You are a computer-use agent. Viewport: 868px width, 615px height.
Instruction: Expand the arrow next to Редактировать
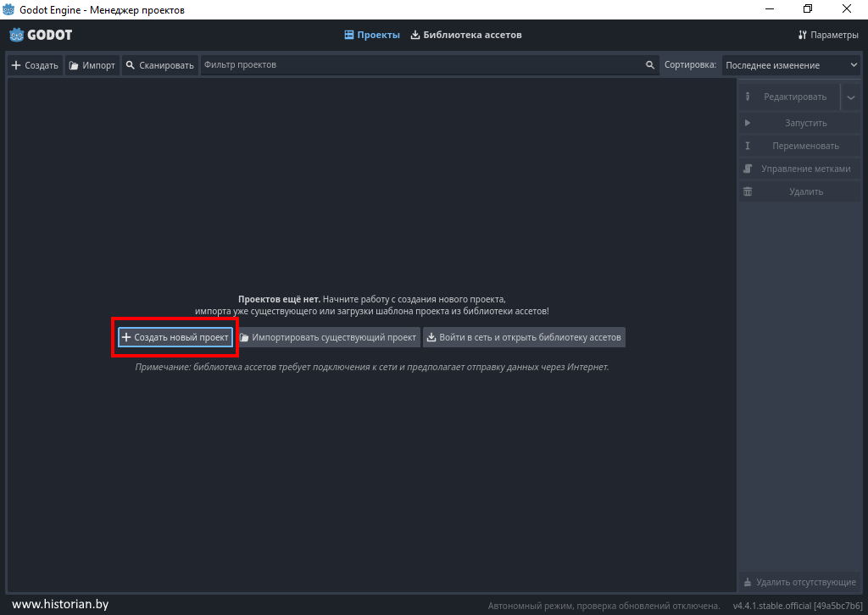coord(851,97)
